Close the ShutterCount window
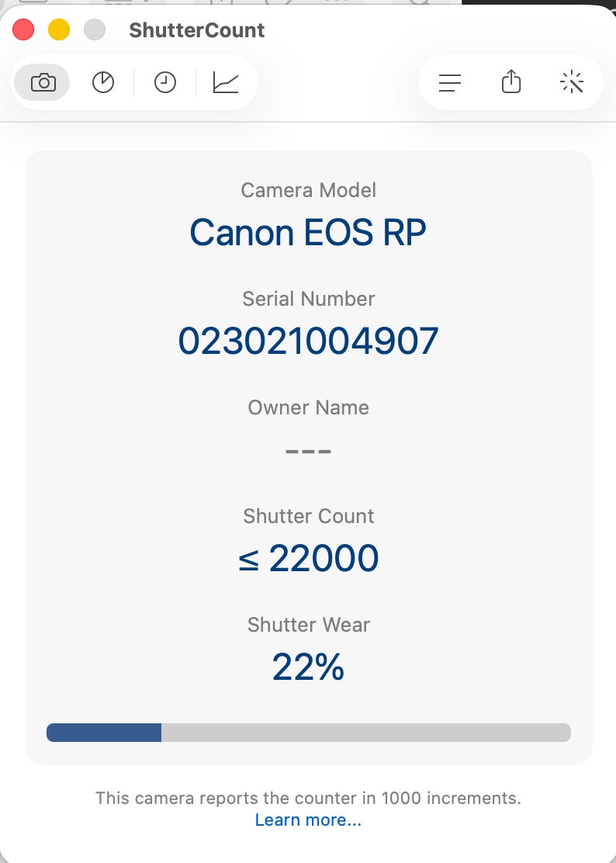This screenshot has width=616, height=863. pos(24,30)
